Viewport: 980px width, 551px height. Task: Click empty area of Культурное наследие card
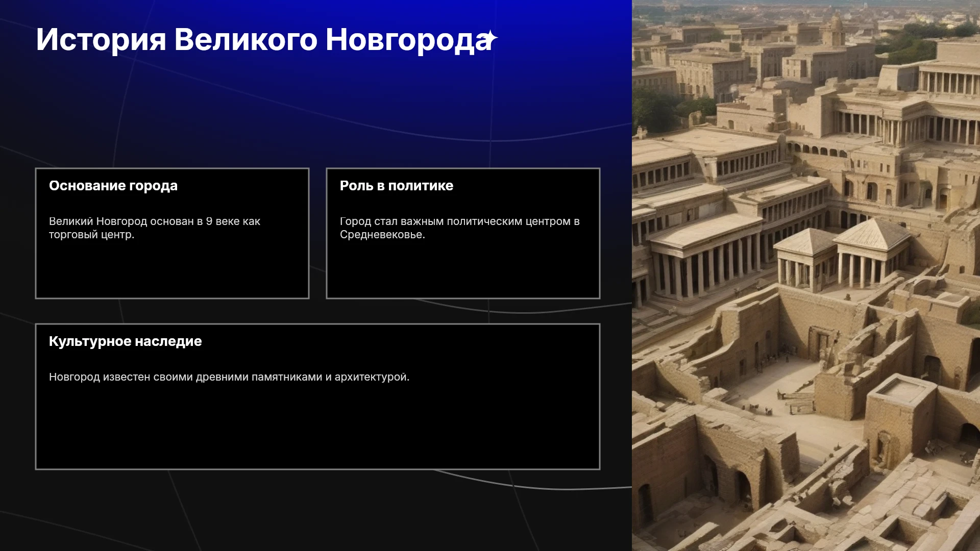click(x=317, y=429)
